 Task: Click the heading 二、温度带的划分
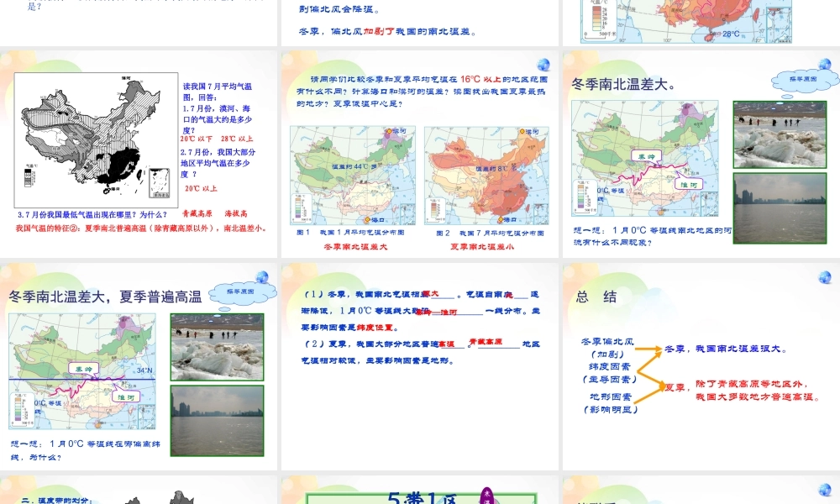(57, 501)
